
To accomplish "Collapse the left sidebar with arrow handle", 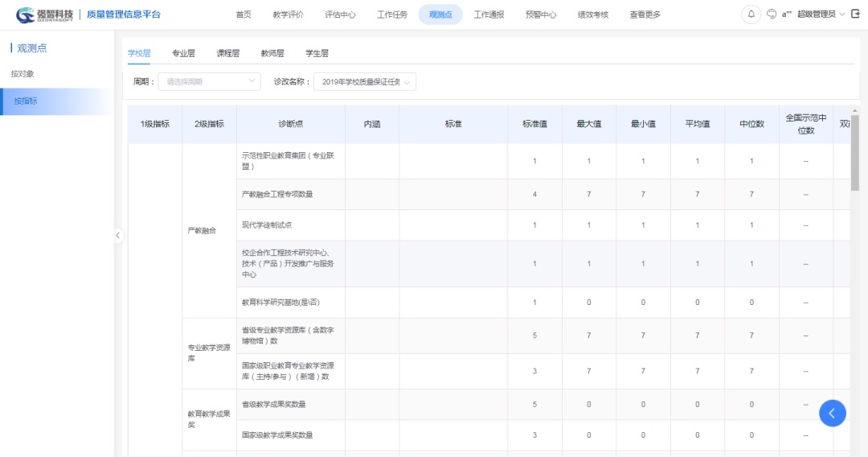I will pyautogui.click(x=117, y=235).
